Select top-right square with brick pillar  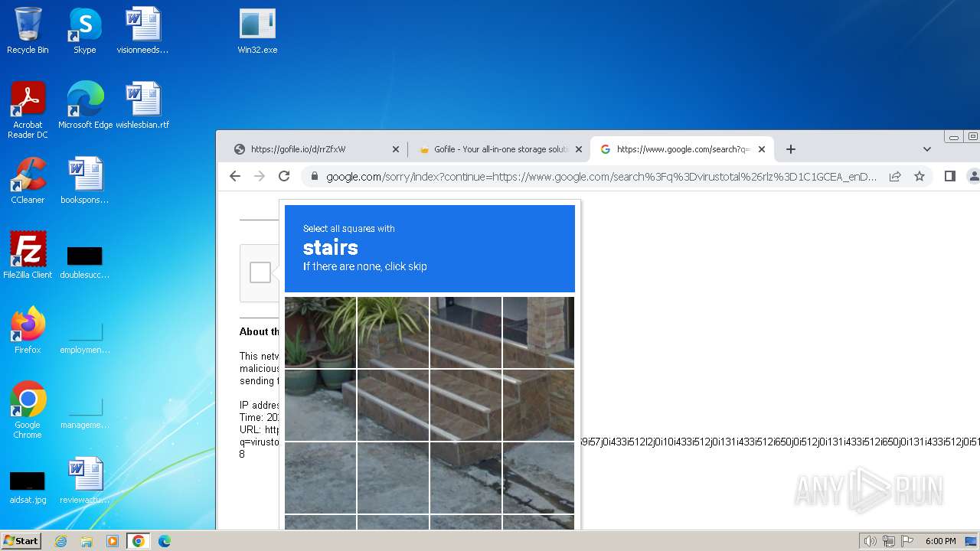click(538, 332)
